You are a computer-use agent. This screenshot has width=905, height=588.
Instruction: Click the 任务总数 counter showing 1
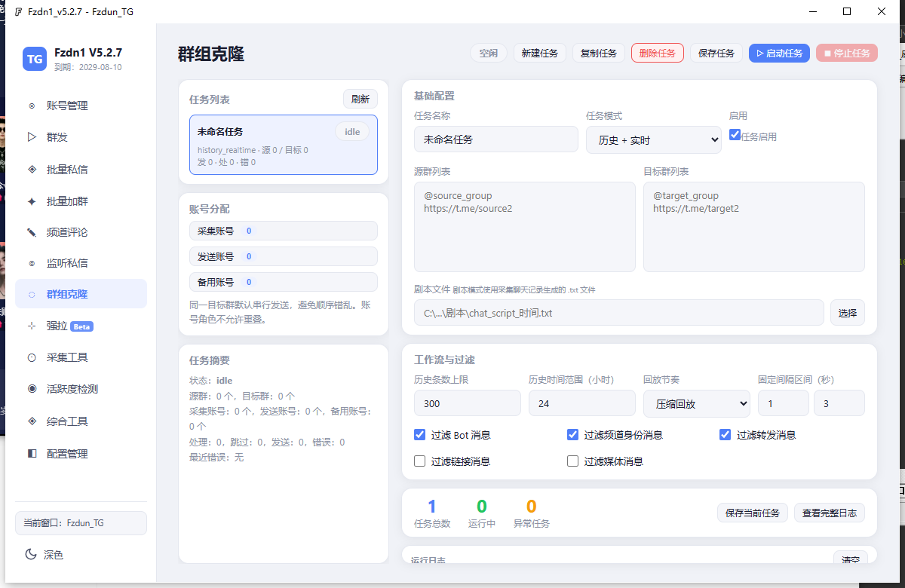pos(432,513)
